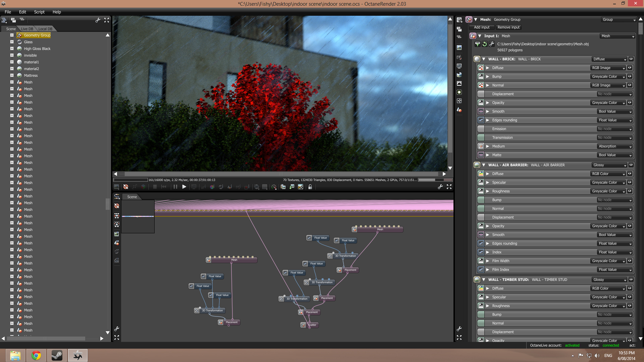Click the Add input button
The width and height of the screenshot is (644, 362).
pos(482,27)
